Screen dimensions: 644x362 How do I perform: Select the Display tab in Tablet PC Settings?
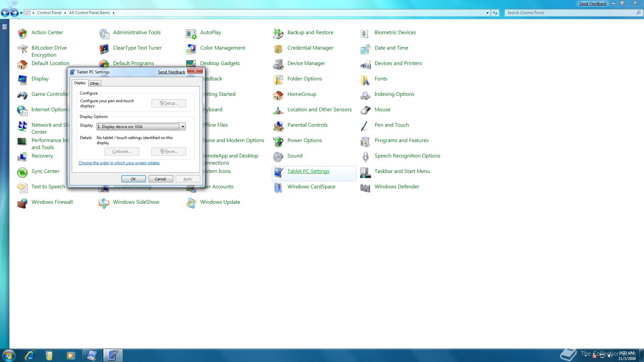(x=80, y=83)
